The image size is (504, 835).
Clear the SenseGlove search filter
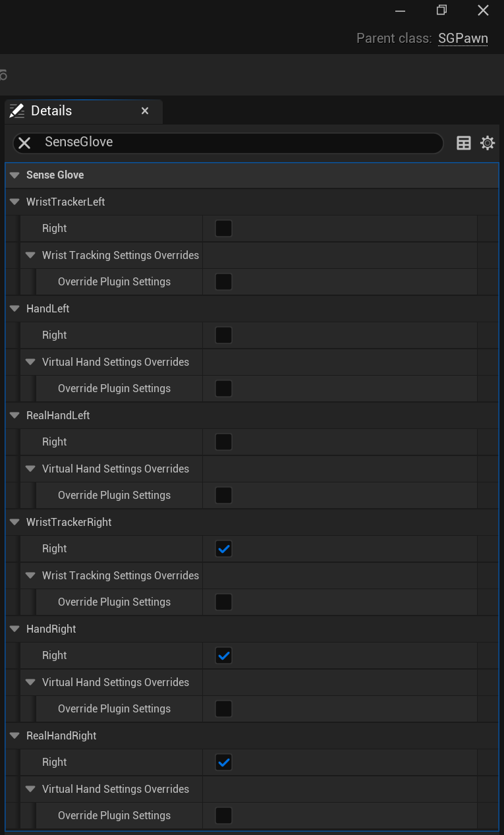pyautogui.click(x=24, y=142)
